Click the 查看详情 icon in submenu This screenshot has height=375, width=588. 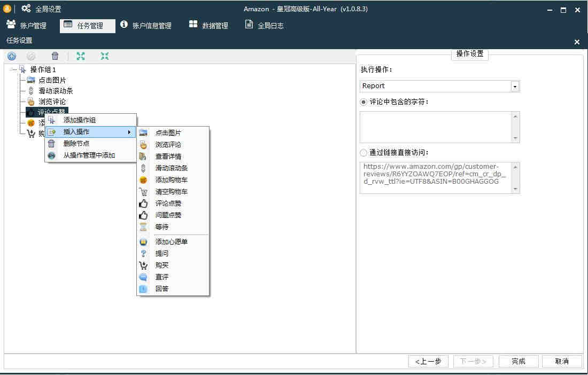(x=143, y=156)
